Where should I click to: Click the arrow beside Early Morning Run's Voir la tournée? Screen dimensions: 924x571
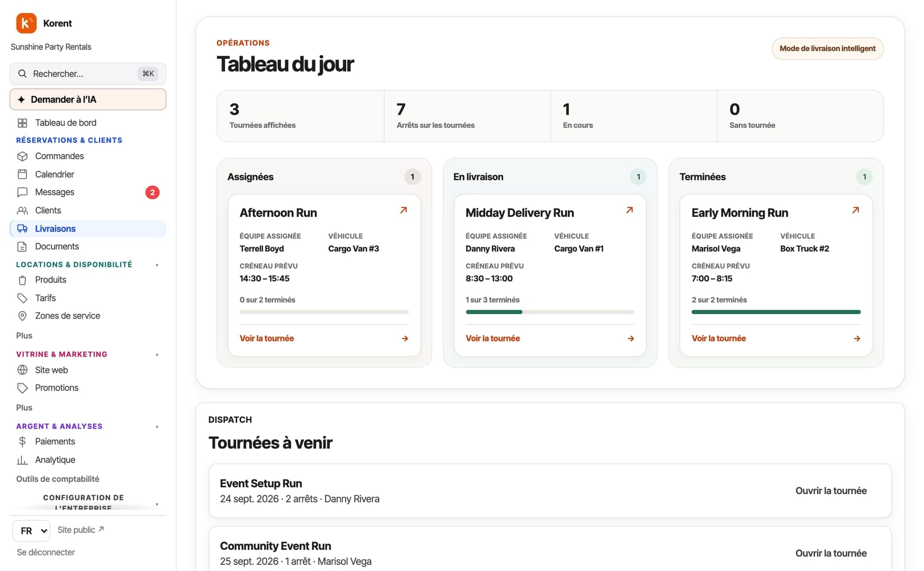pos(857,339)
